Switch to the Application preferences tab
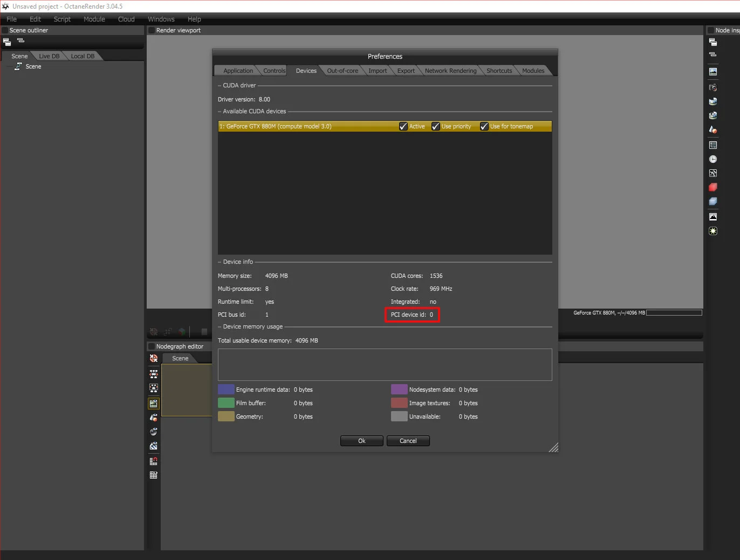The image size is (740, 560). tap(238, 71)
